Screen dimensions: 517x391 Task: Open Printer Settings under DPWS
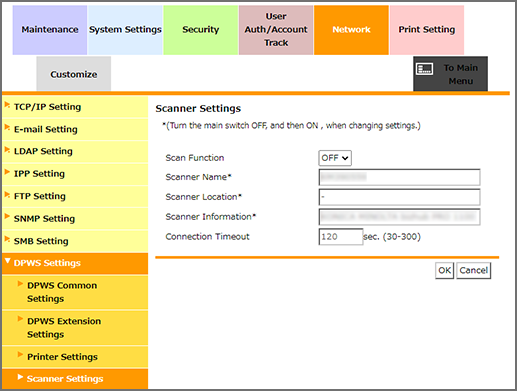pyautogui.click(x=75, y=357)
